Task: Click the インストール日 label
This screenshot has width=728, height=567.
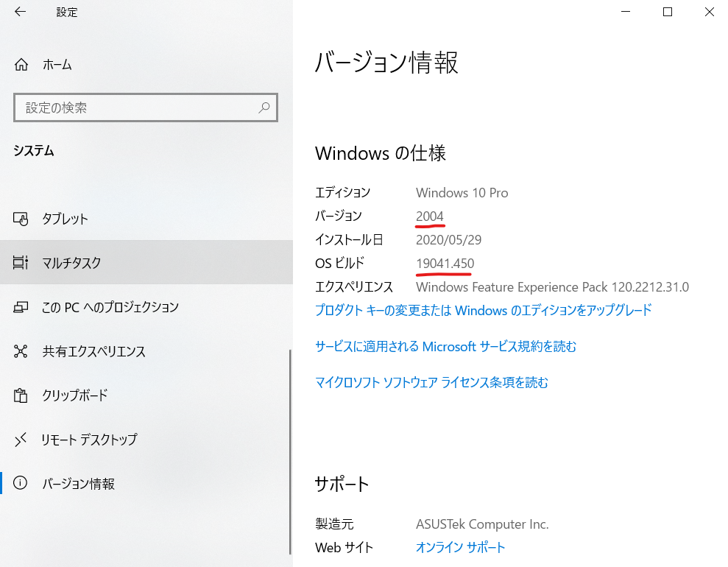Action: click(349, 239)
